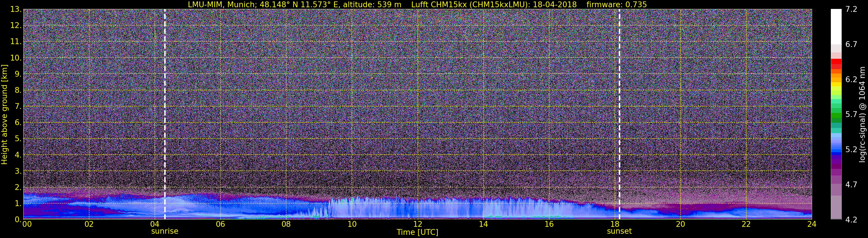Click the dashed white sunrise line
This screenshot has height=238, width=868.
click(165, 114)
